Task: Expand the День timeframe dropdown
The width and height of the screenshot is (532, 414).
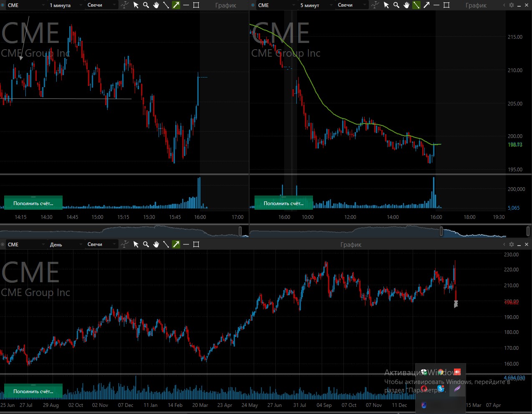Action: pos(66,244)
